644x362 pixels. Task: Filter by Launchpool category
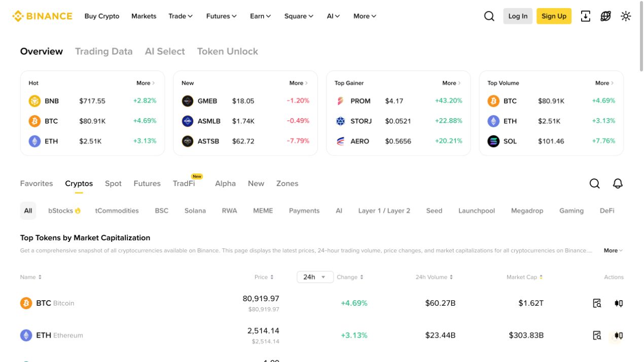tap(477, 211)
